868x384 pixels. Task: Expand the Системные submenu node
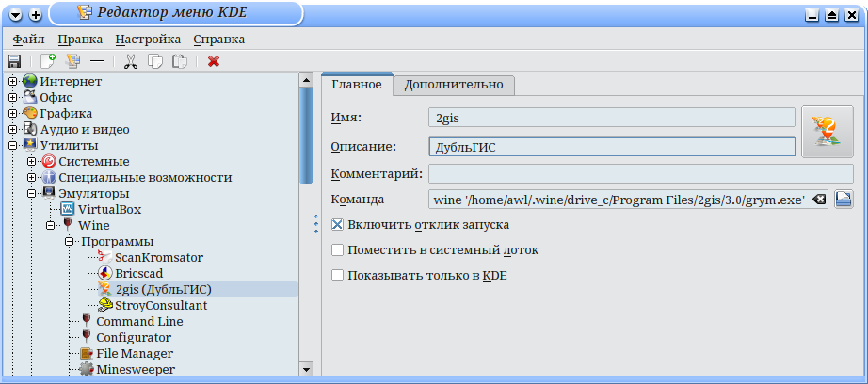click(32, 162)
